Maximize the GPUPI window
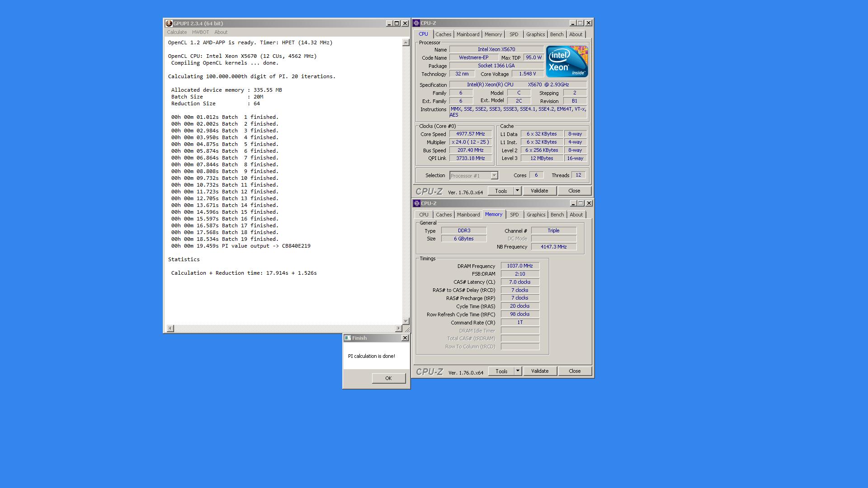Viewport: 868px width, 488px height. [x=397, y=23]
